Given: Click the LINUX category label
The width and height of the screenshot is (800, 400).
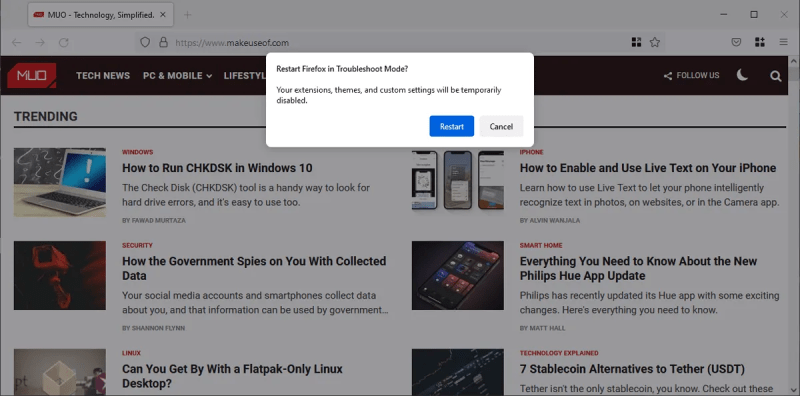Looking at the screenshot, I should [131, 353].
